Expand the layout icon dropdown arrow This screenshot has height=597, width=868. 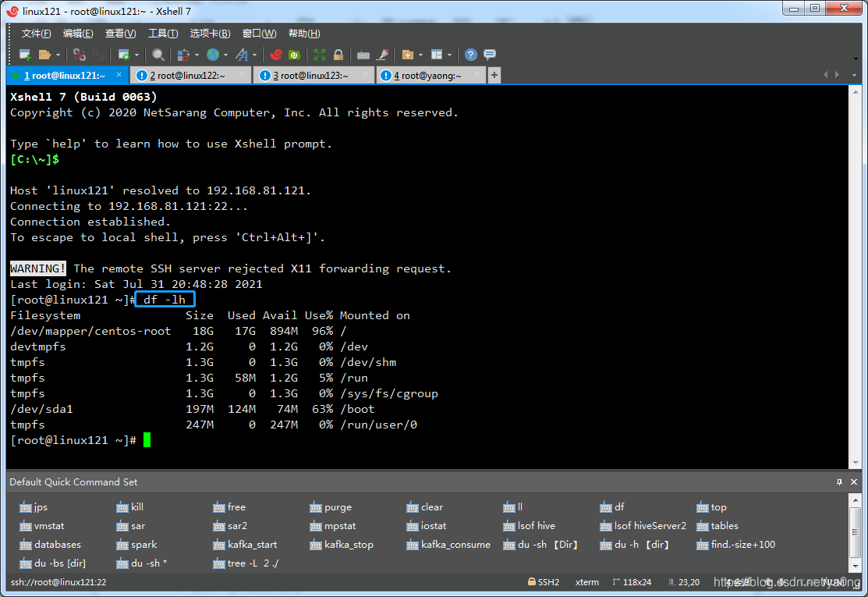point(449,55)
